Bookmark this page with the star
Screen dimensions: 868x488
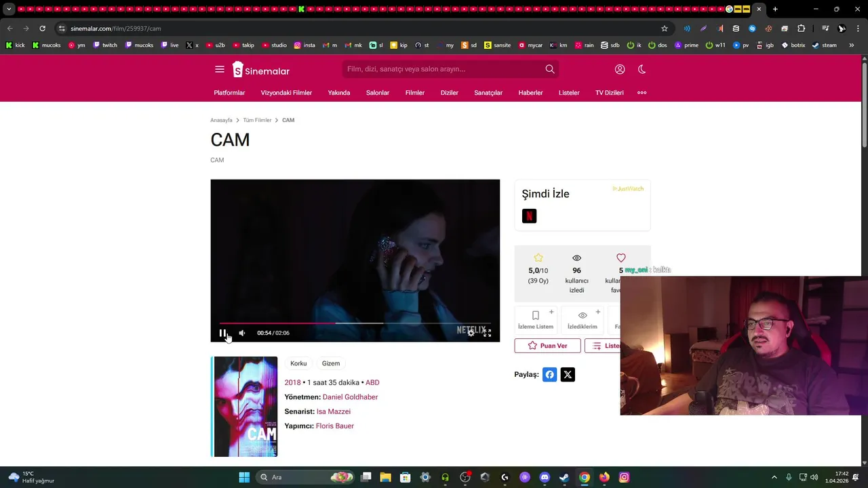(665, 28)
